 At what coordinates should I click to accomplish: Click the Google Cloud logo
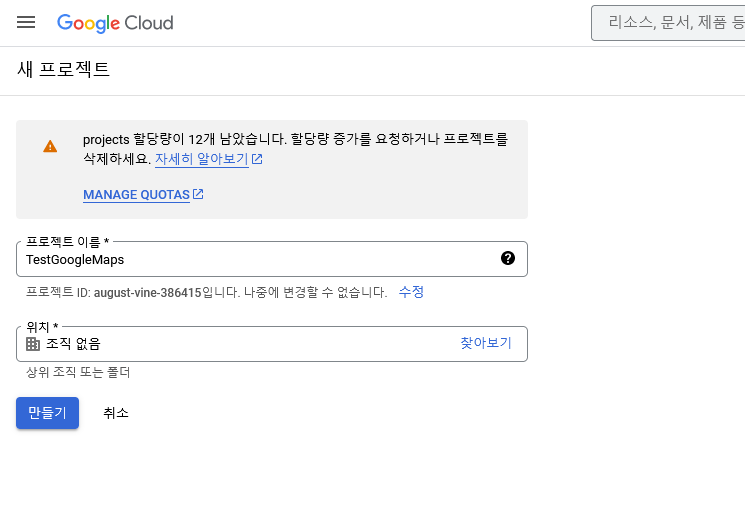coord(115,23)
